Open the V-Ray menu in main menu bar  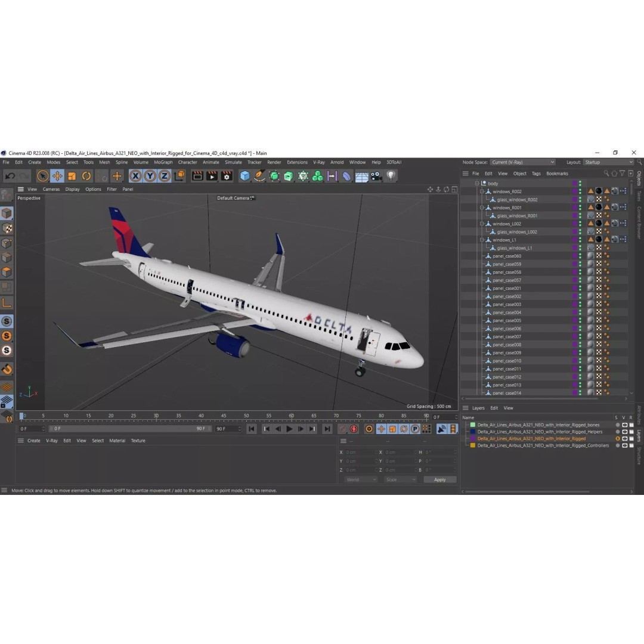coord(318,162)
